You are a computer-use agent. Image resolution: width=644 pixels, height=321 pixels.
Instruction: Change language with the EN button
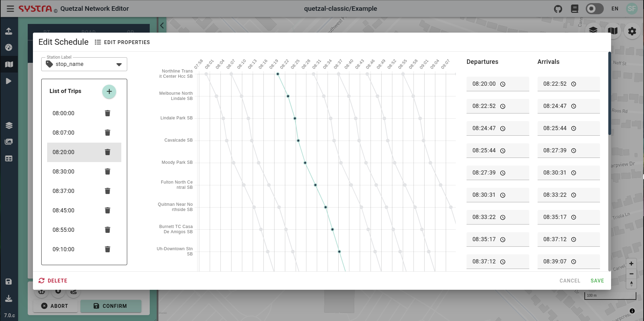(615, 9)
